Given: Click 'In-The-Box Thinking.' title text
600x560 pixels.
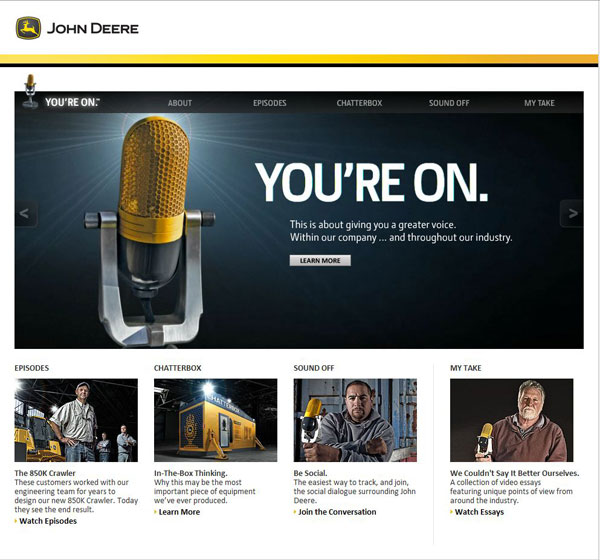Looking at the screenshot, I should click(191, 473).
